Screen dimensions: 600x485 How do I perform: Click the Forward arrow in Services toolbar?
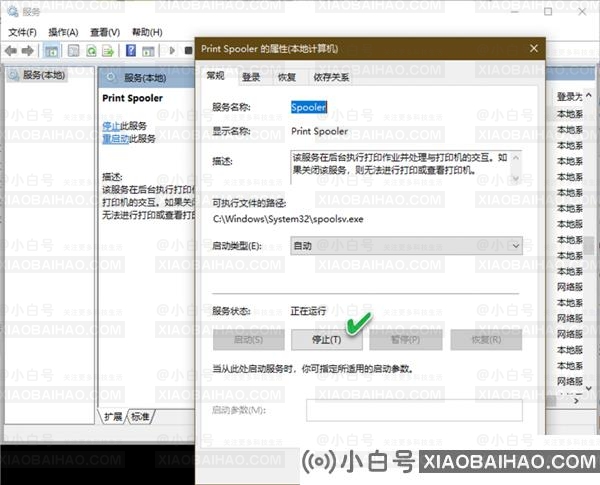point(28,51)
